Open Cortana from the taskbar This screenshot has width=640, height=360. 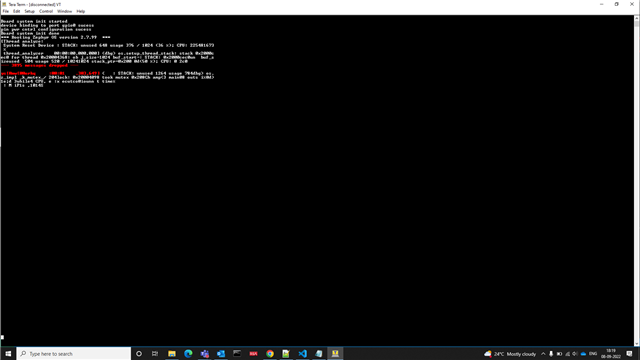pos(139,353)
